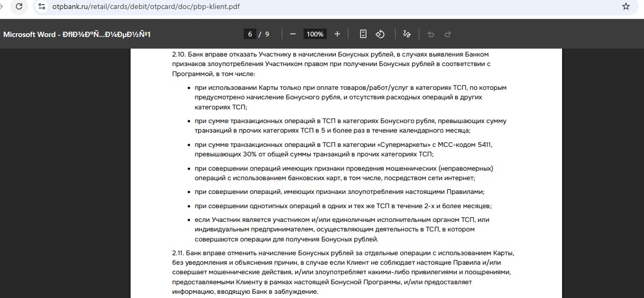
Task: Reload the page with browser refresh button
Action: [19, 6]
